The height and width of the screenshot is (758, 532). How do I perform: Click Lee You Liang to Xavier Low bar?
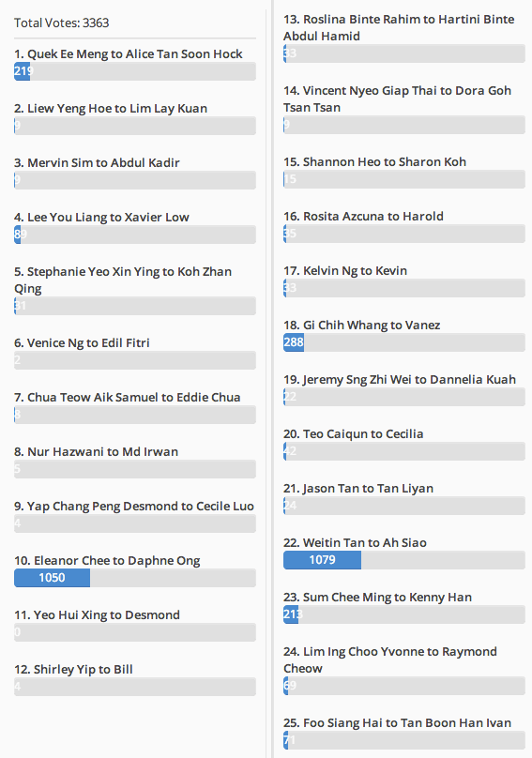coord(135,235)
